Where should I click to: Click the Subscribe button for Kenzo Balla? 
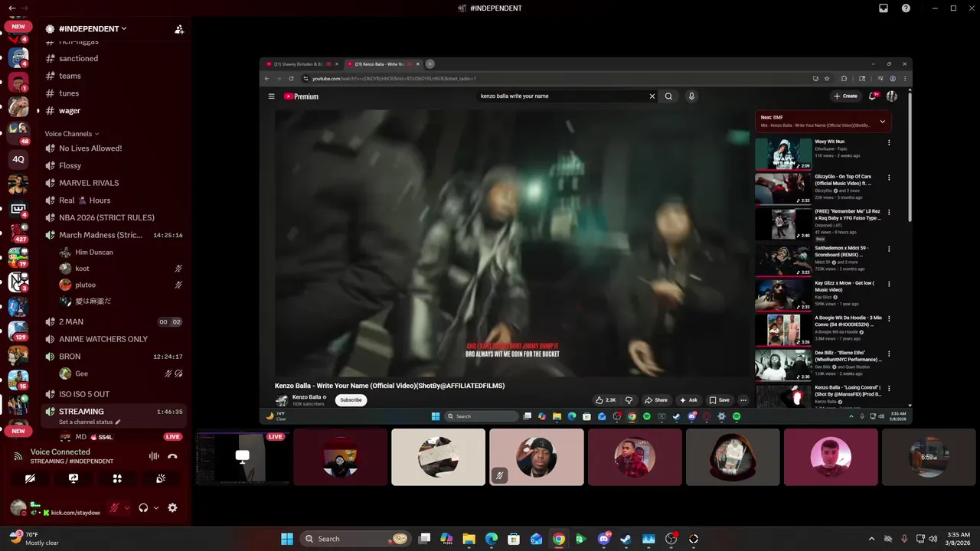351,399
